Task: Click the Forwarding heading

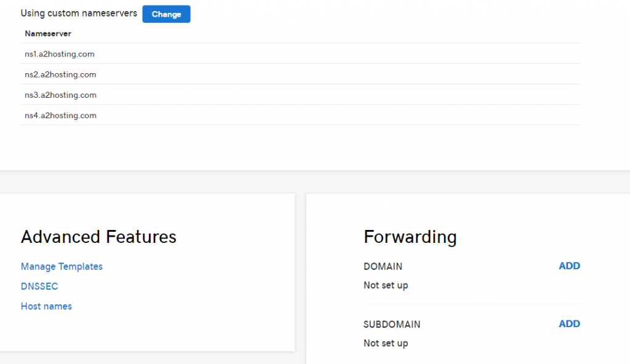Action: click(410, 237)
